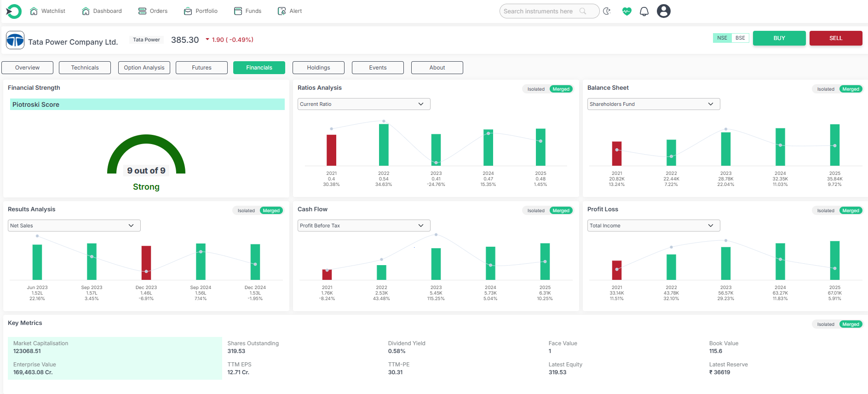Switch Key Metrics to Isolated
This screenshot has width=868, height=394.
(826, 324)
